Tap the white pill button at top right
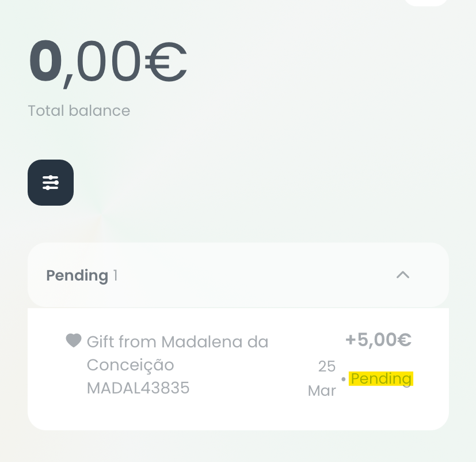 (x=426, y=3)
